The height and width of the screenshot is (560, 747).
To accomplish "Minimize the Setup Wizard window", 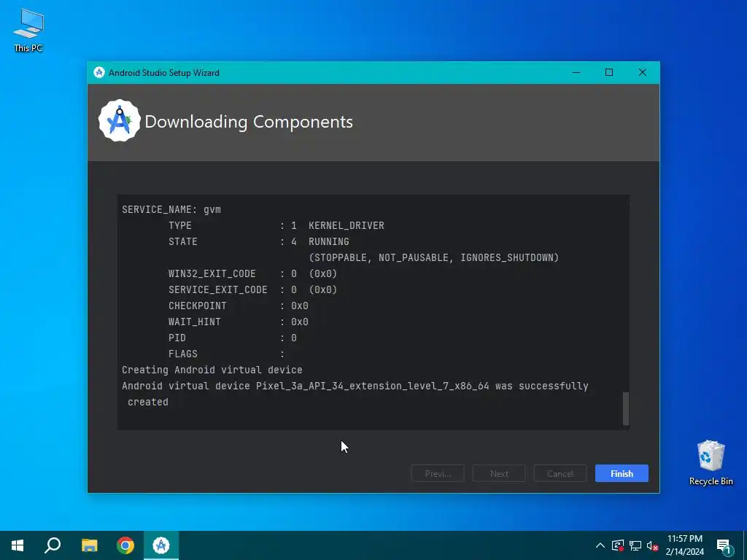I will click(x=576, y=72).
